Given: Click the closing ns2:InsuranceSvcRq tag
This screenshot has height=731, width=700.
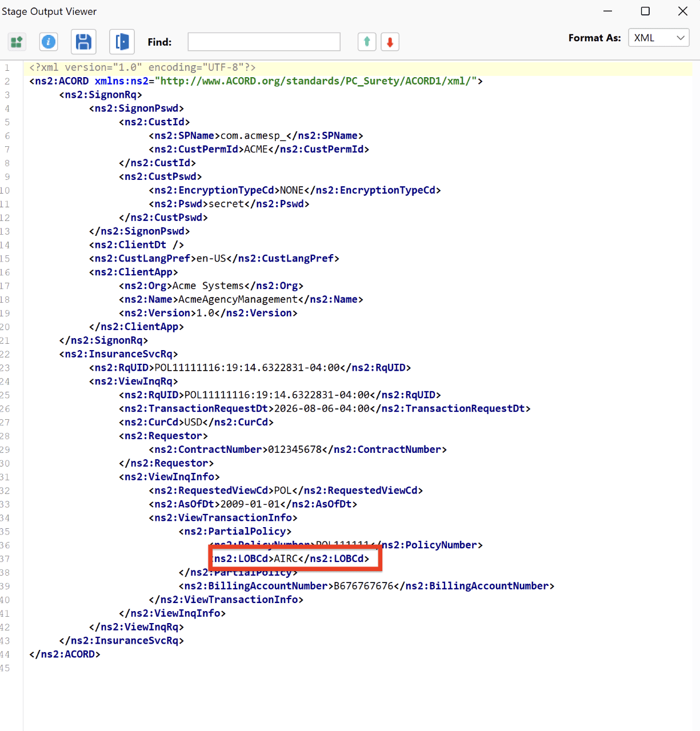Looking at the screenshot, I should pyautogui.click(x=121, y=641).
